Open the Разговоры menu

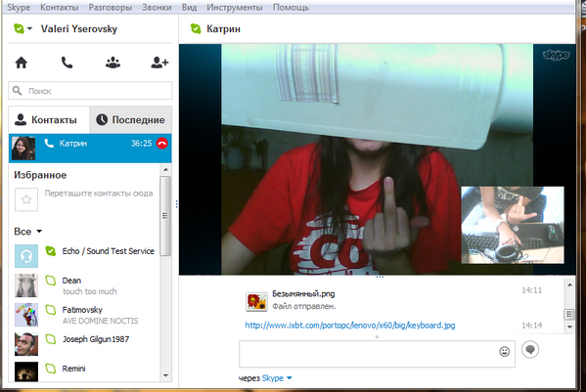[x=111, y=8]
